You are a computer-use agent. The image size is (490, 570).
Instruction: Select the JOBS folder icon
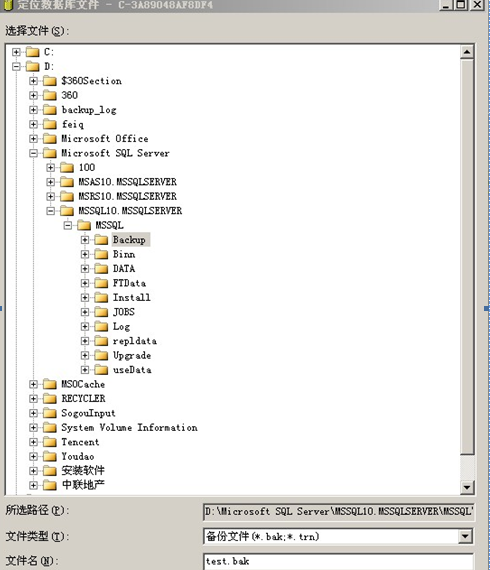101,312
